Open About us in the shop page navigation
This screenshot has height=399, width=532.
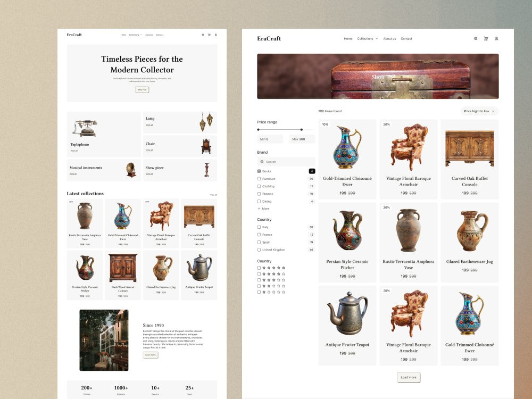[389, 39]
